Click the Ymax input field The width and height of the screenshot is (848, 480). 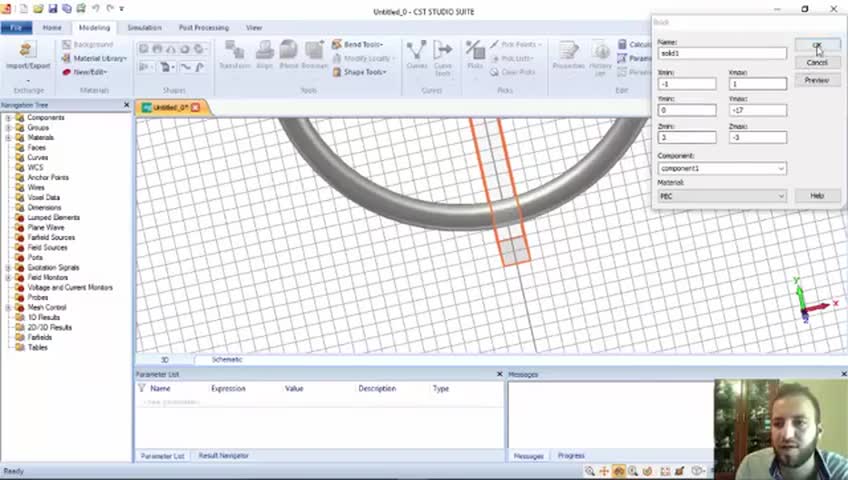(x=758, y=110)
